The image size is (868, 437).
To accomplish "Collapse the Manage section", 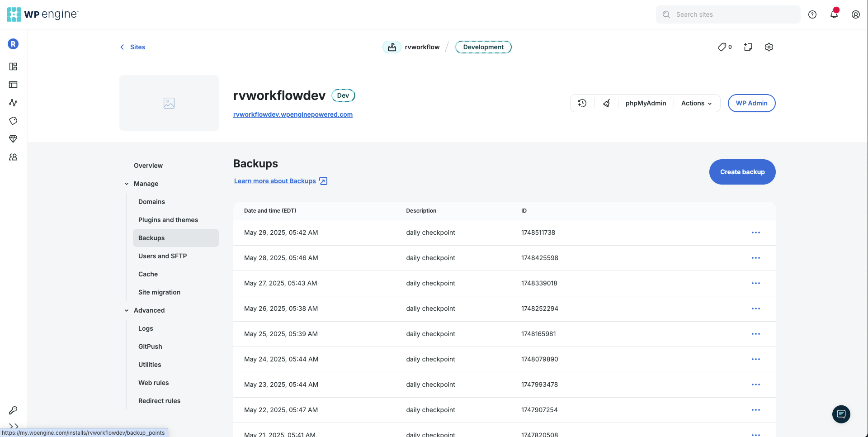I will point(127,184).
